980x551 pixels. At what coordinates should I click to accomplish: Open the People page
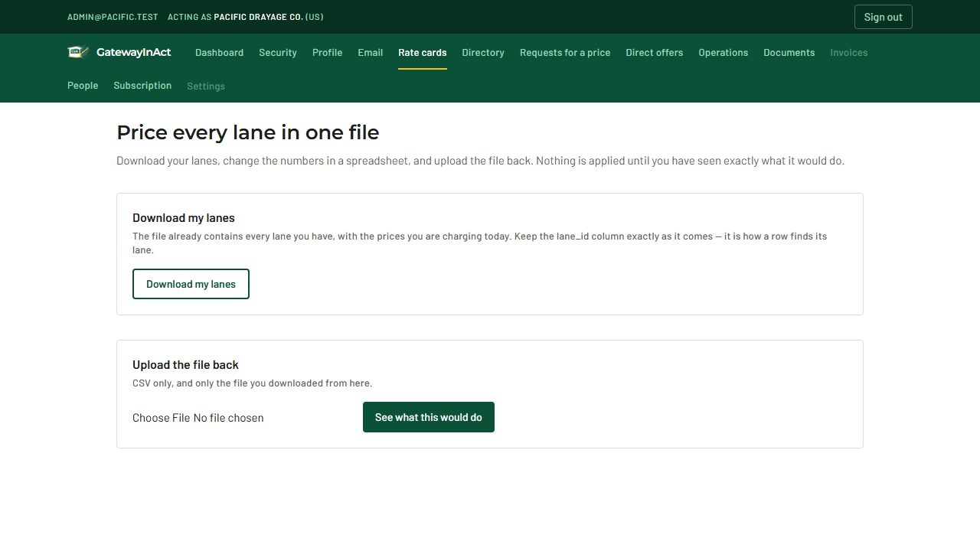pos(83,86)
